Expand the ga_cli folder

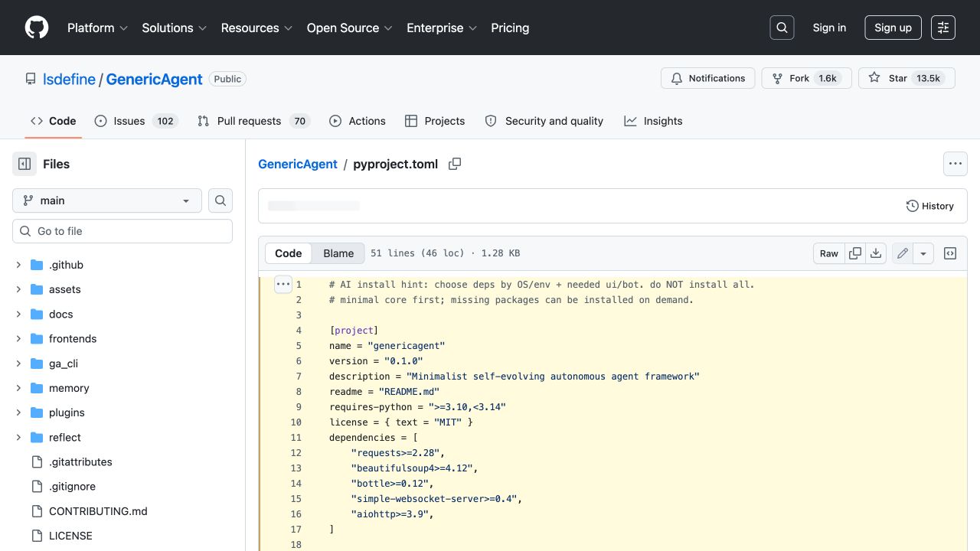click(x=18, y=364)
